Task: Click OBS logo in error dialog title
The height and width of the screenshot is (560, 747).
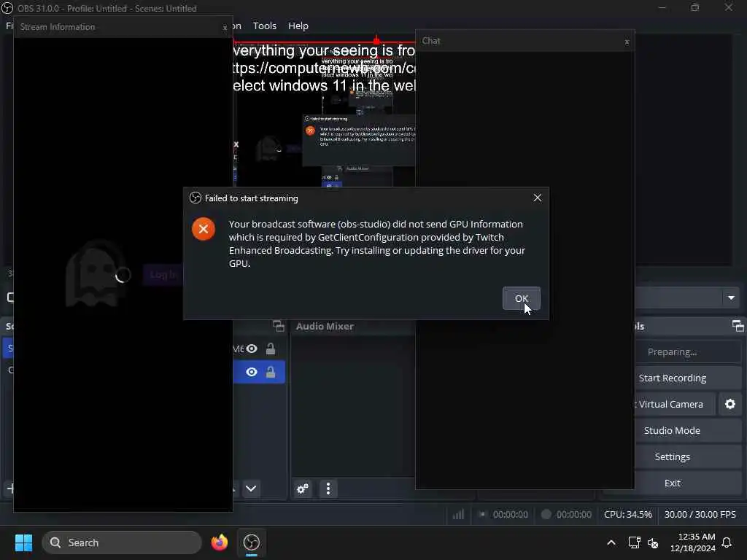Action: [196, 198]
